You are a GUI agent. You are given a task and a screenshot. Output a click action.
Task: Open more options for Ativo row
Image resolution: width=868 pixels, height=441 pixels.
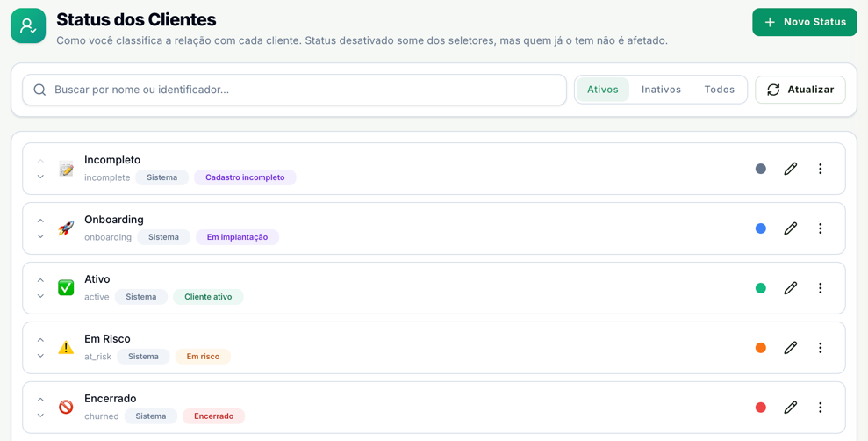pos(821,288)
